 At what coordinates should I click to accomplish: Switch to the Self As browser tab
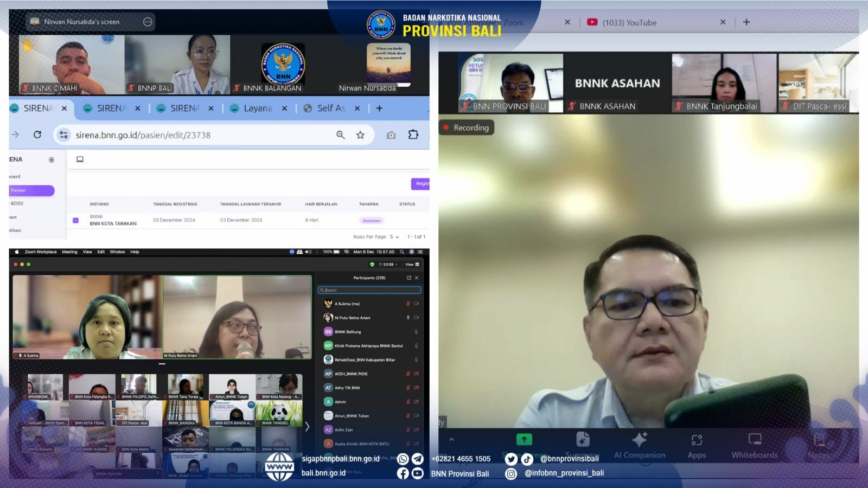(331, 108)
